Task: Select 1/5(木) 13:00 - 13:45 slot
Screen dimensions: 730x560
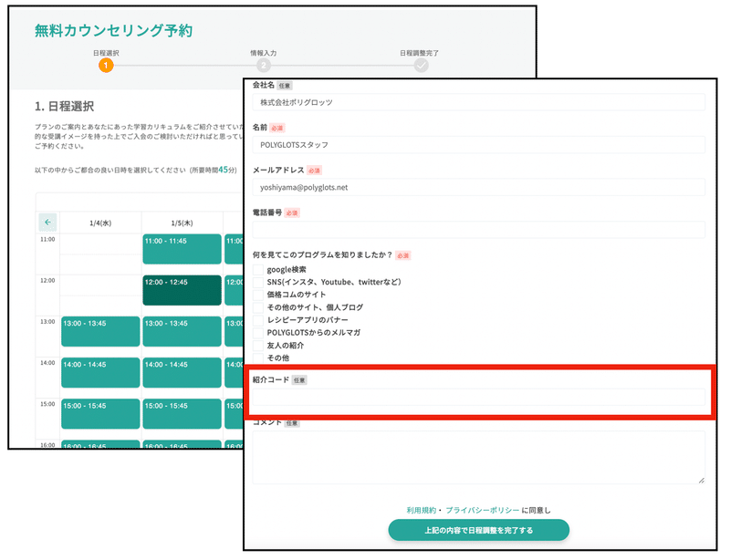Action: (182, 331)
